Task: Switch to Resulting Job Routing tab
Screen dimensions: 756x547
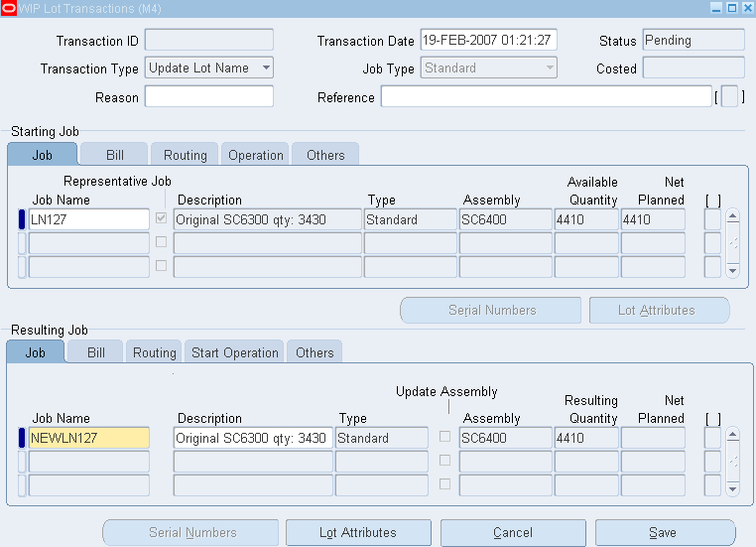Action: (x=155, y=352)
